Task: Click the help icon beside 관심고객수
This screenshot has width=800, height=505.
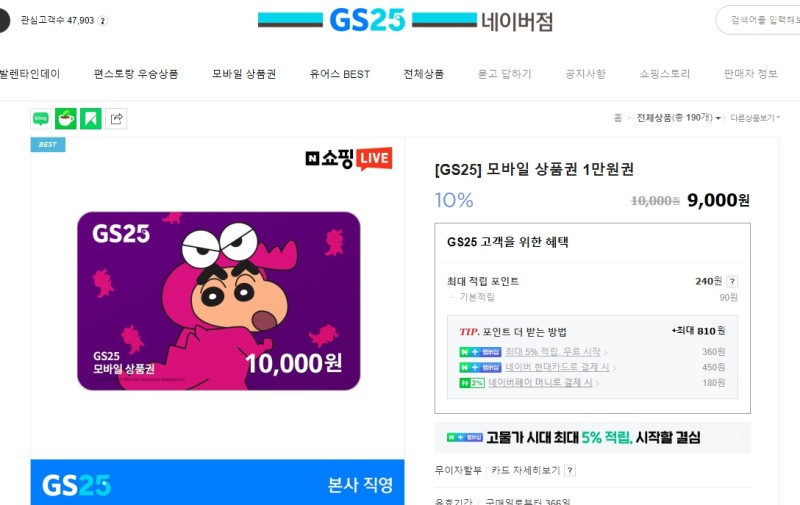Action: click(x=103, y=21)
